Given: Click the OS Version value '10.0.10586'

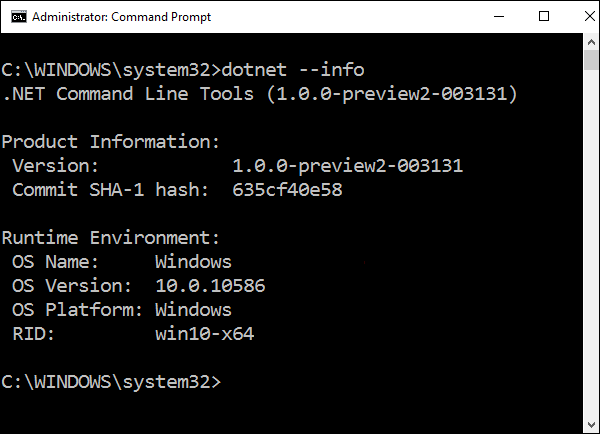Looking at the screenshot, I should [x=210, y=286].
